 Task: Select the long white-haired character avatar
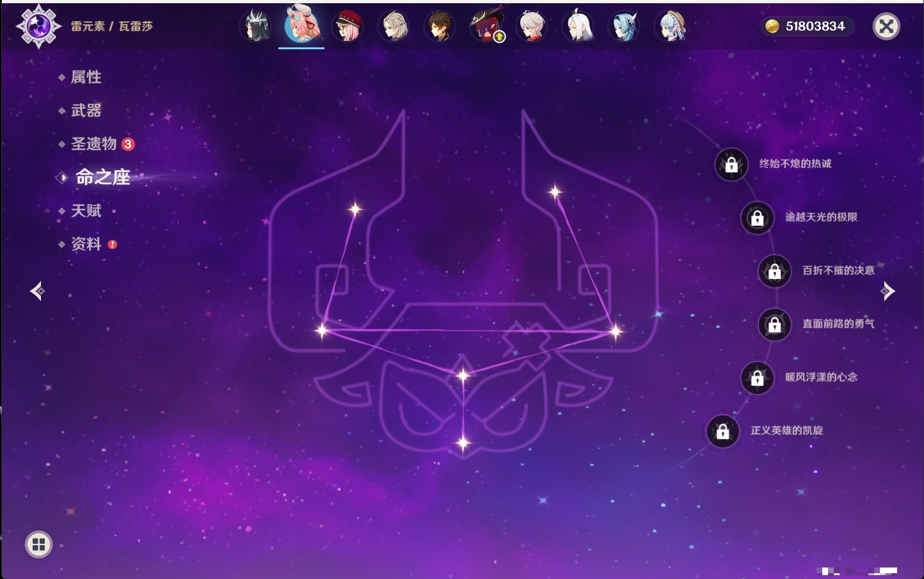pos(578,26)
